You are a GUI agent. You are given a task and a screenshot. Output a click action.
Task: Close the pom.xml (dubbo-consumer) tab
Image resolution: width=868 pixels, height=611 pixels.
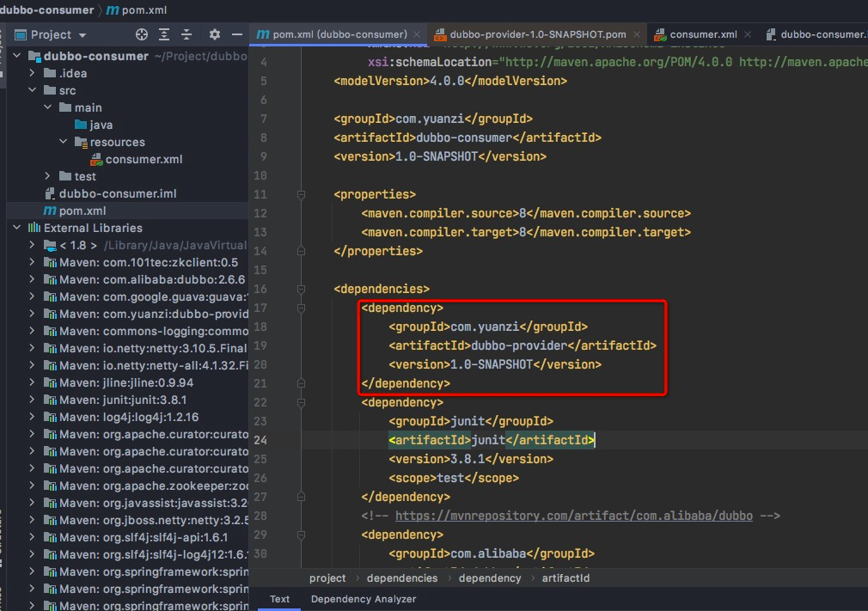(416, 34)
